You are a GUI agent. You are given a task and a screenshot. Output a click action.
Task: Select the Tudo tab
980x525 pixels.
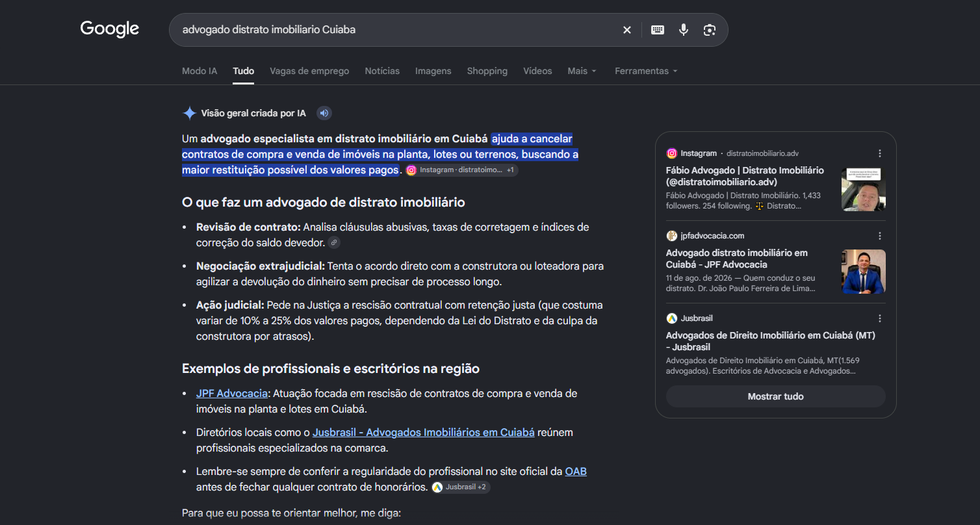[244, 71]
